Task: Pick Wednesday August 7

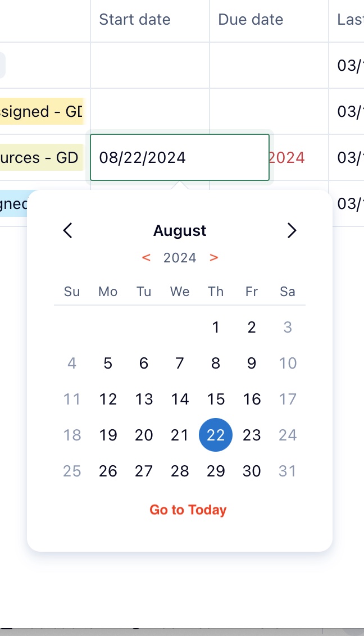Action: click(180, 363)
